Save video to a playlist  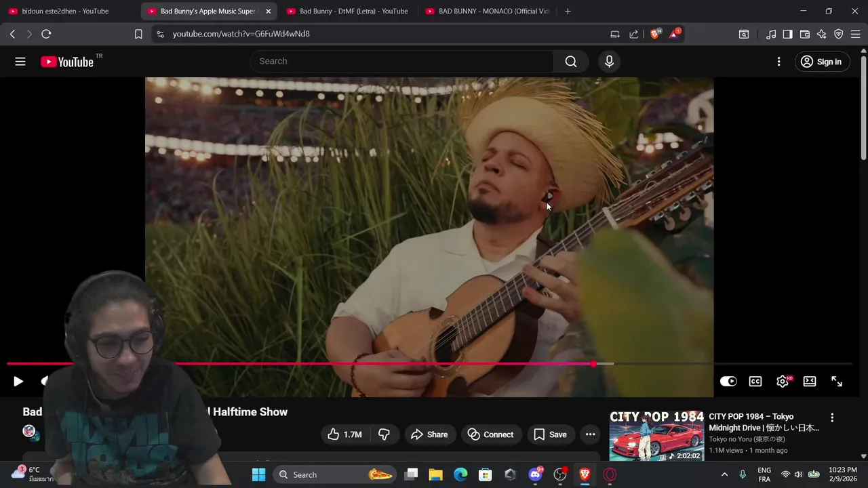coord(550,434)
